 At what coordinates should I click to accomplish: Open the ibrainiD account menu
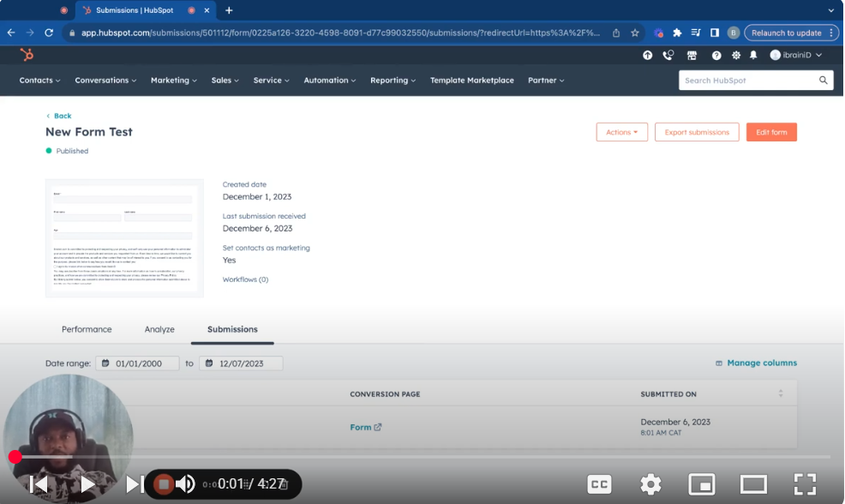point(796,55)
